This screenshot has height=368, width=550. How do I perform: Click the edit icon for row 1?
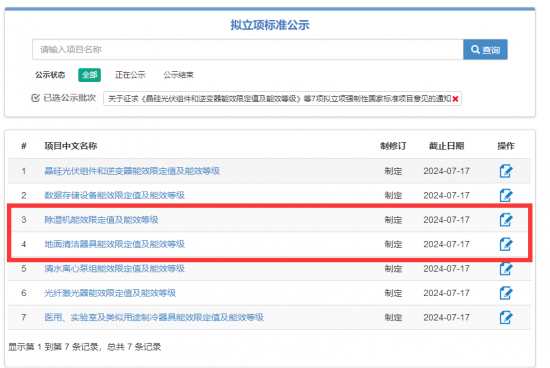(506, 171)
